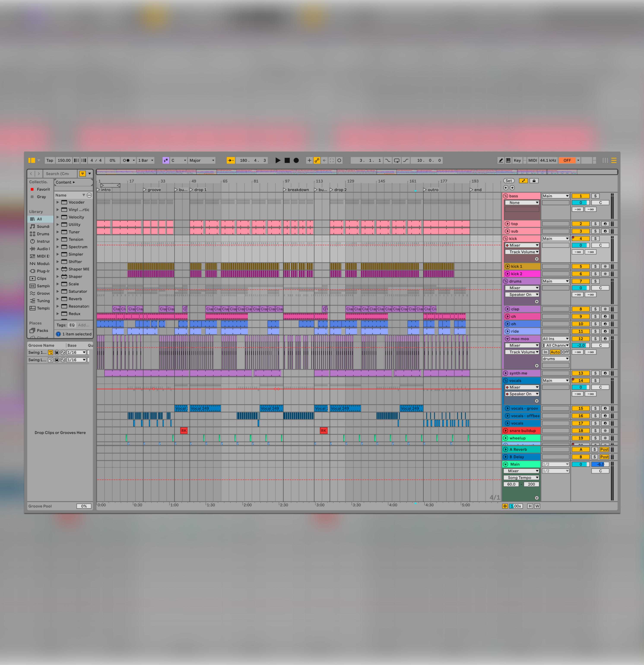Image resolution: width=644 pixels, height=665 pixels.
Task: Click the Set locator button
Action: [x=509, y=181]
